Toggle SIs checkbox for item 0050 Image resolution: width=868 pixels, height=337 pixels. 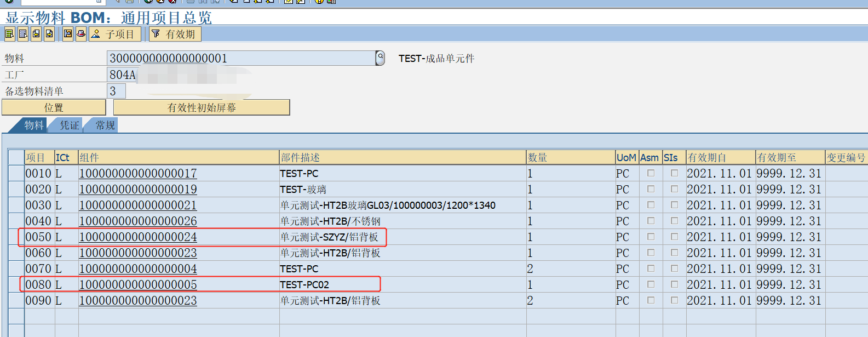674,237
